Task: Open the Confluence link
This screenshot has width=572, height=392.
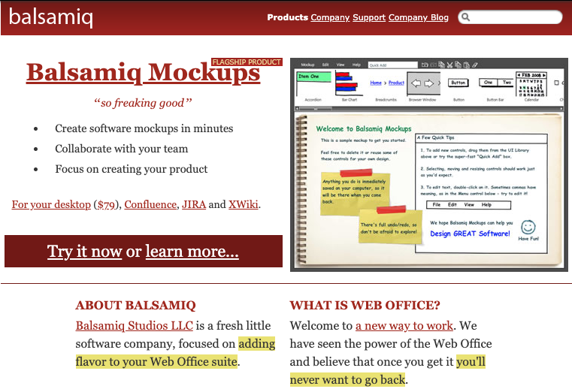Action: pos(150,204)
